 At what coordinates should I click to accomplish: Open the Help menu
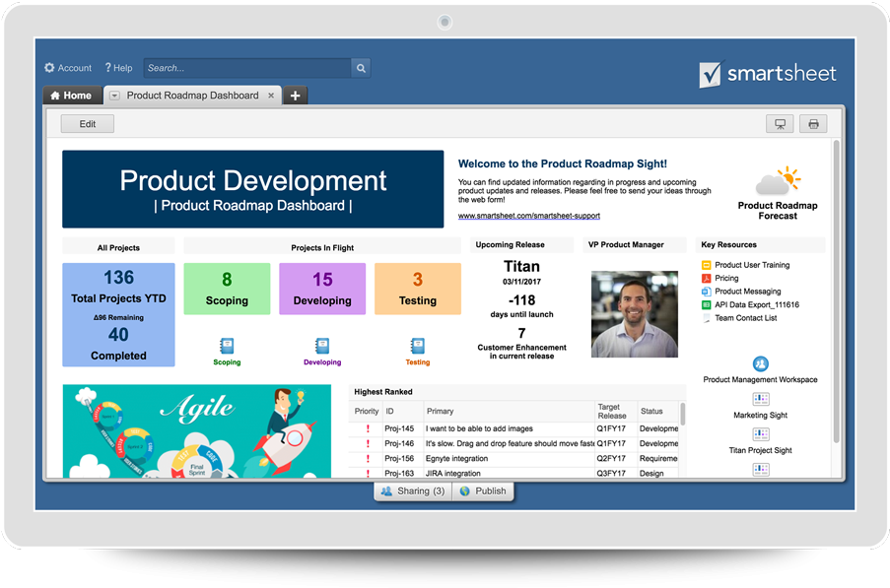[117, 67]
